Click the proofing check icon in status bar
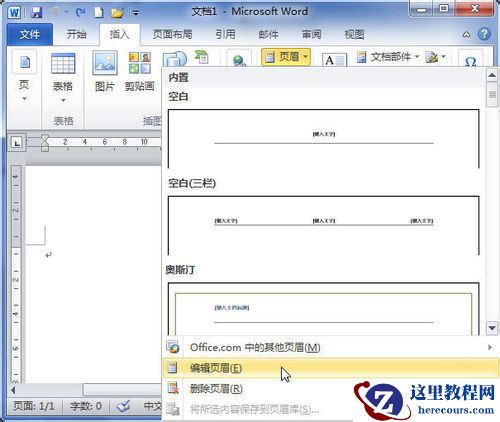500x422 pixels. click(x=123, y=406)
